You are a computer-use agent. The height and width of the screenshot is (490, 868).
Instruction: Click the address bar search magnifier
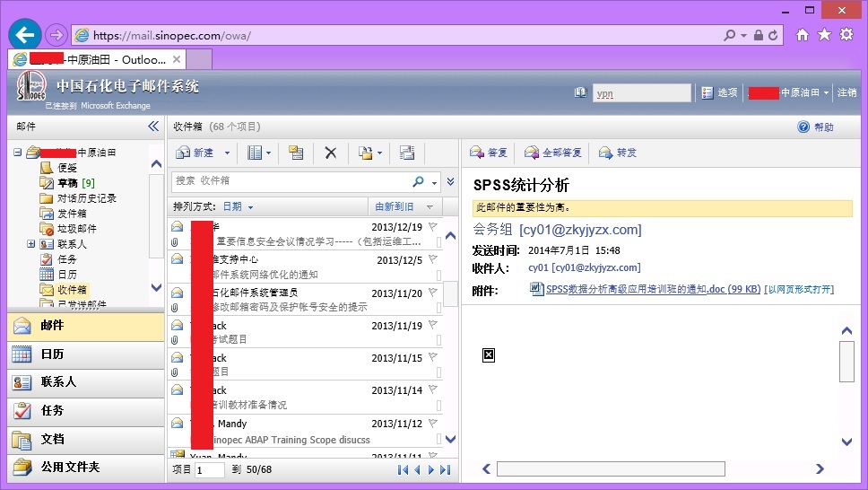click(730, 36)
